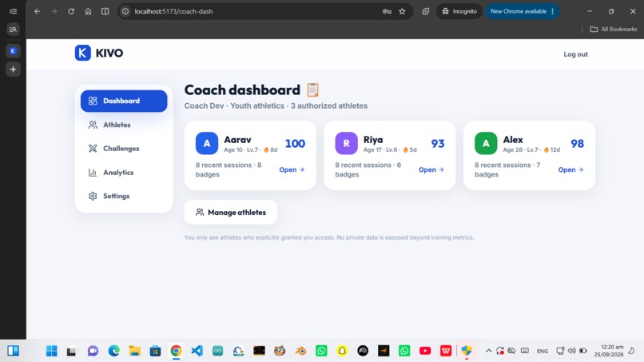Switch to Analytics section

point(124,172)
